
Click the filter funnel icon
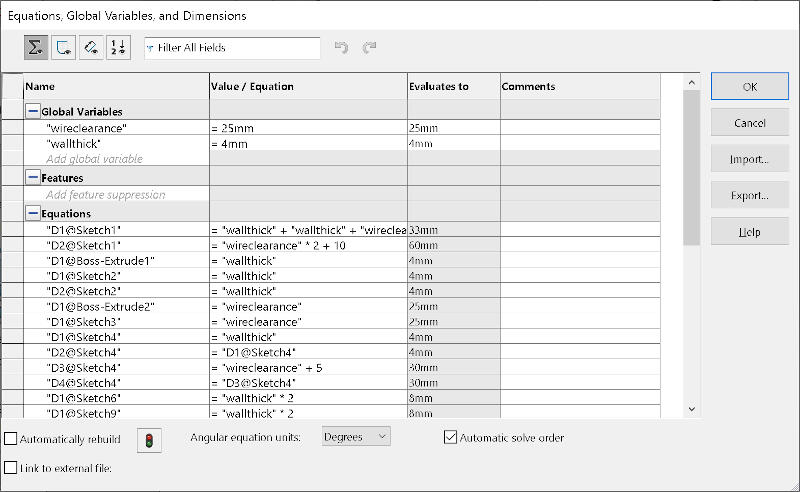click(x=150, y=48)
